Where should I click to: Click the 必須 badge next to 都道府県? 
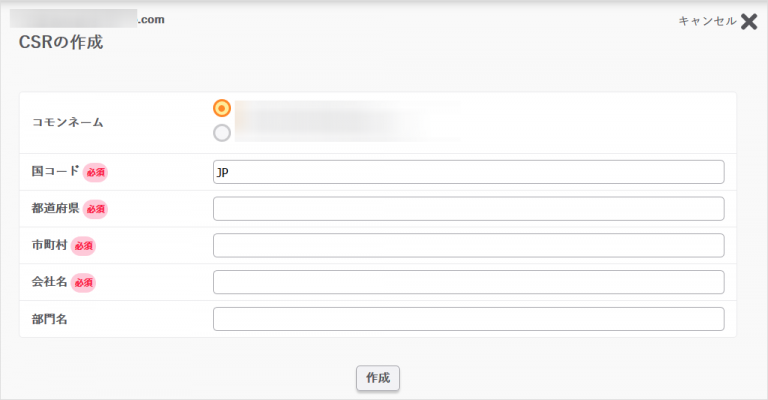pyautogui.click(x=95, y=209)
